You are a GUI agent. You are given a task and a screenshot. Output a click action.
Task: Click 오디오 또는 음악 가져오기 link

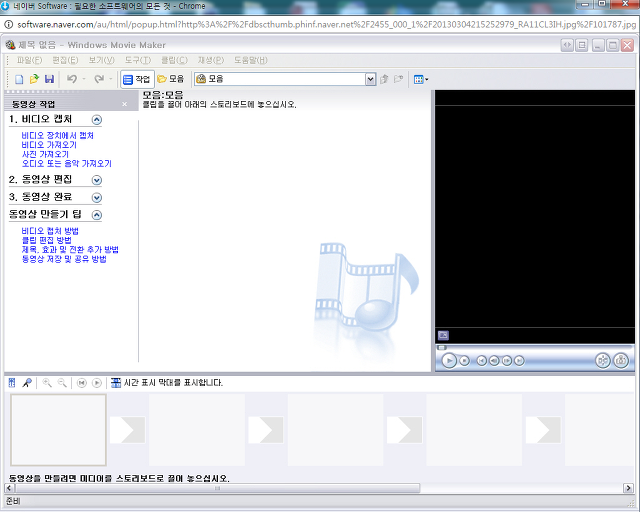(67, 164)
